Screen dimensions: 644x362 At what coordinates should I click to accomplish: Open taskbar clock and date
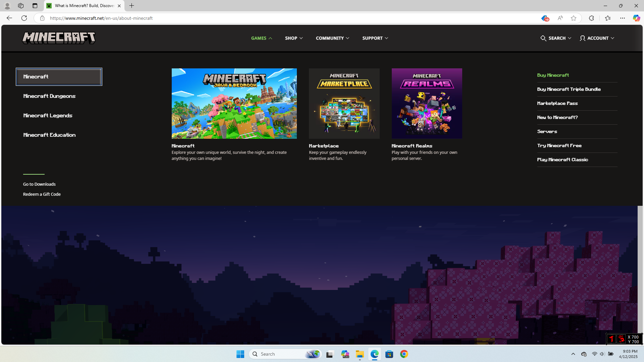pyautogui.click(x=628, y=354)
